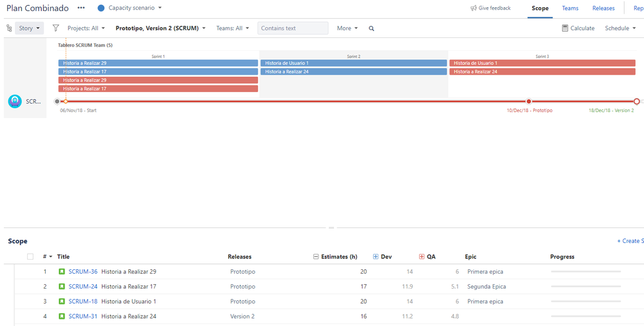The width and height of the screenshot is (644, 326).
Task: Open issue link SCRUM-18
Action: pyautogui.click(x=83, y=301)
